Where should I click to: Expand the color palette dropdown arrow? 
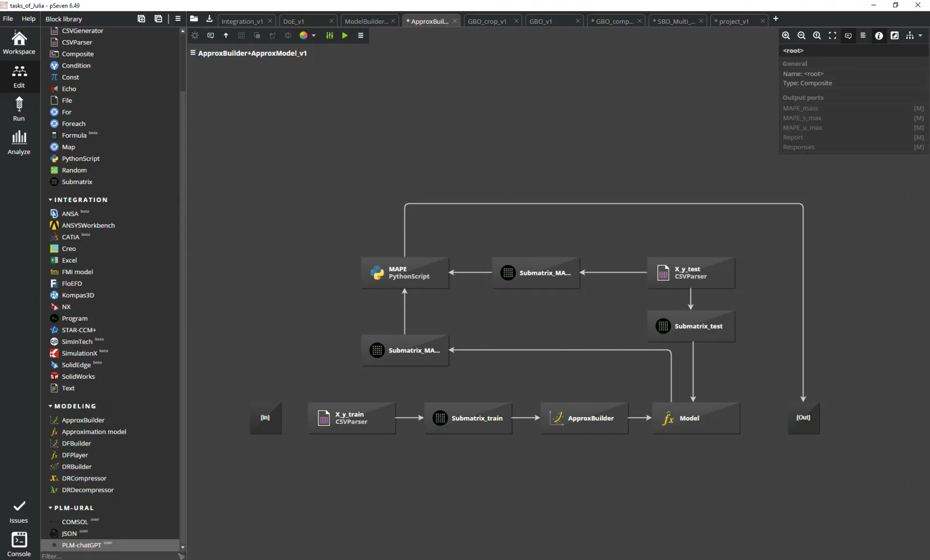click(x=314, y=35)
